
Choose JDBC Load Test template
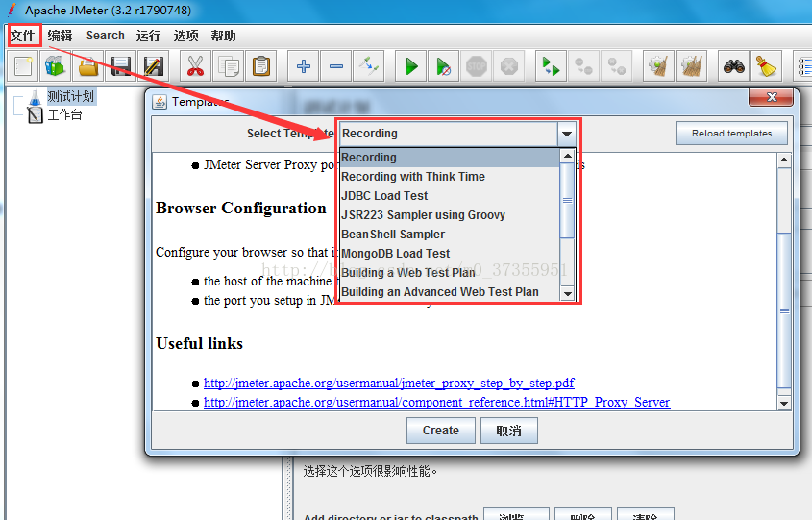click(x=450, y=196)
